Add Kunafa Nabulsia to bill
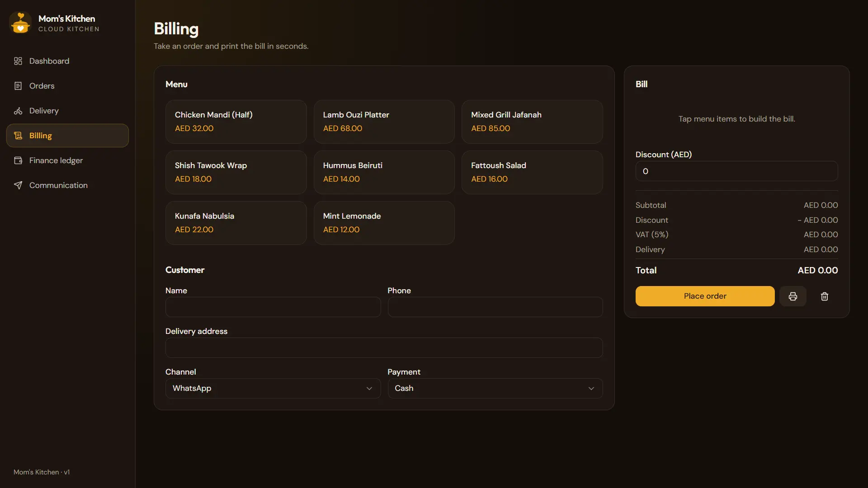The height and width of the screenshot is (488, 868). pos(236,223)
